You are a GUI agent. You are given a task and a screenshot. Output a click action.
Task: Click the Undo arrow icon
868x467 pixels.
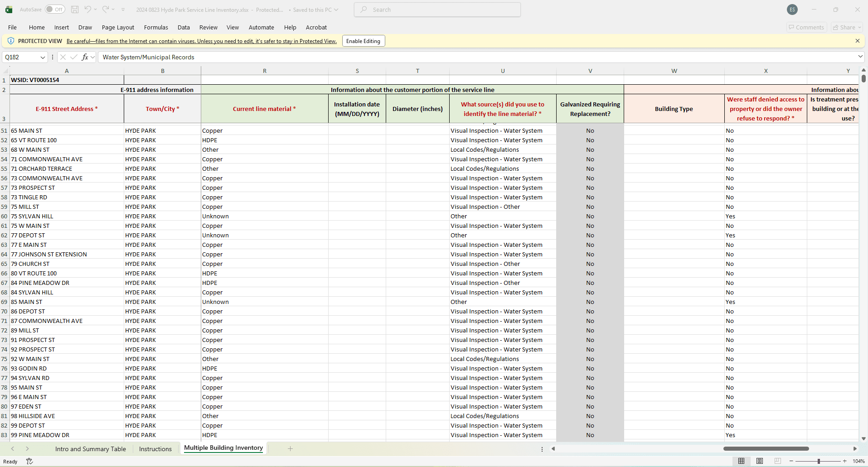click(88, 10)
